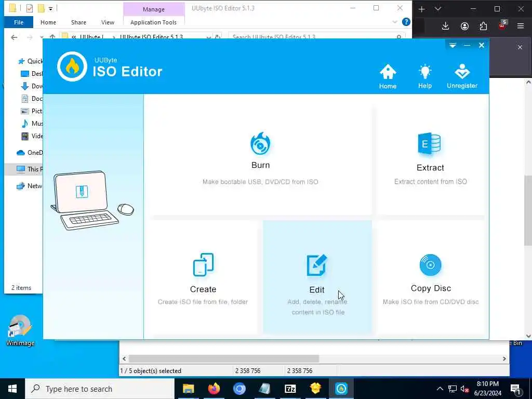
Task: Open File Explorer from taskbar
Action: 188,389
